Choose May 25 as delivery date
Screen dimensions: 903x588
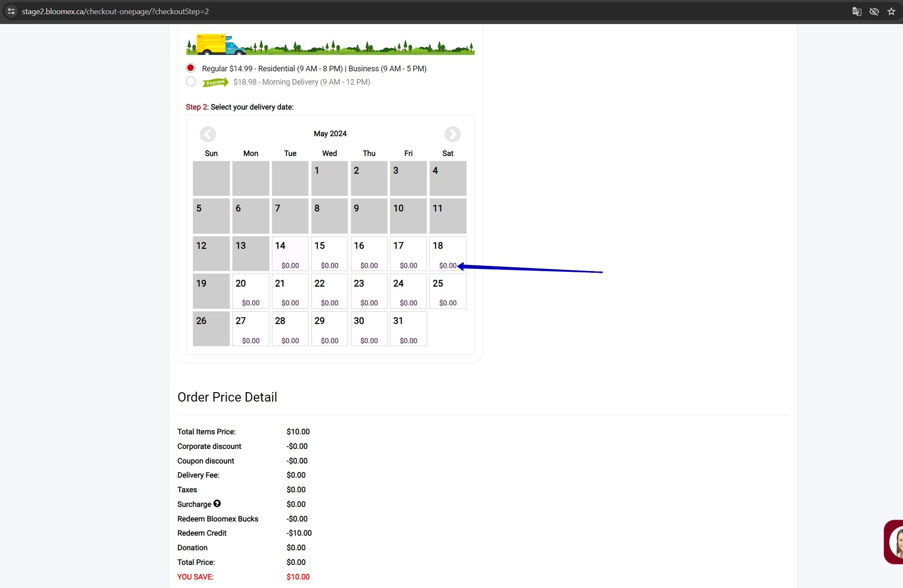pos(448,291)
